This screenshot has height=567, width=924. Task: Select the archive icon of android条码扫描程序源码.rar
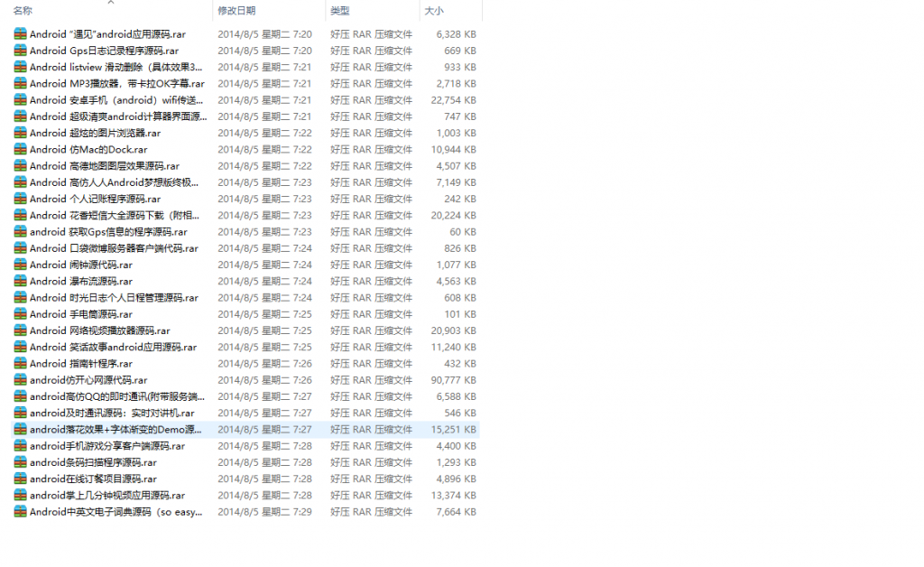pos(20,462)
